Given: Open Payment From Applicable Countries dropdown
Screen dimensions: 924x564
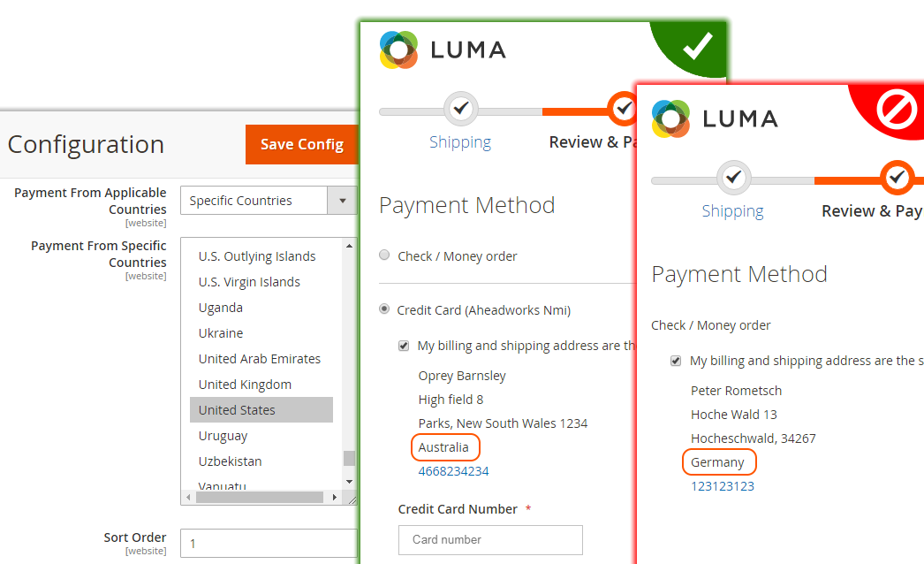Looking at the screenshot, I should click(269, 201).
